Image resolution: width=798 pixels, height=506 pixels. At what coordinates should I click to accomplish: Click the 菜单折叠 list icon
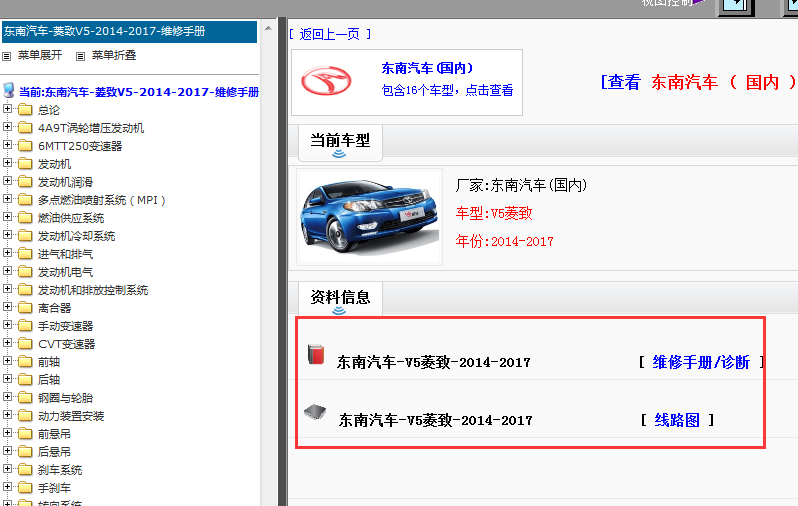(80, 56)
